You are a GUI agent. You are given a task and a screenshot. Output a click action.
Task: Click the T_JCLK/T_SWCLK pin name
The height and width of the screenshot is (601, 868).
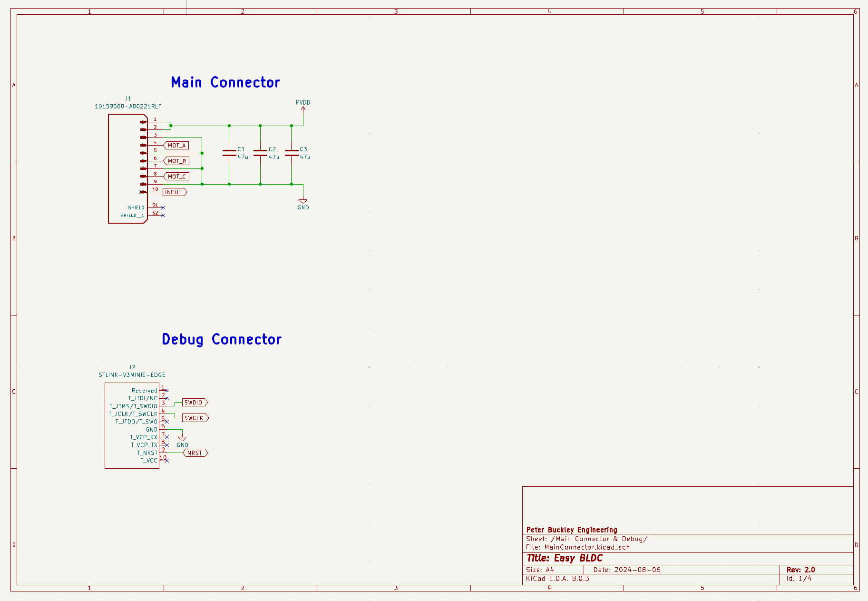tap(133, 414)
